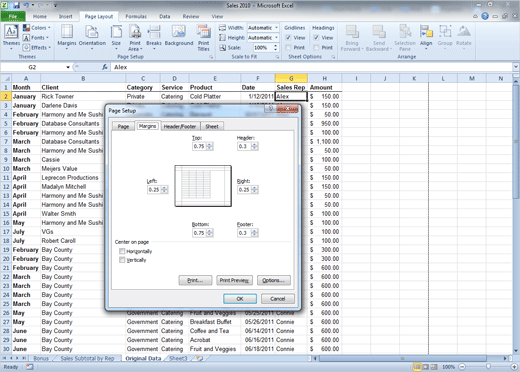This screenshot has width=520, height=372.
Task: Adjust the Bottom margin spinner
Action: 210,233
